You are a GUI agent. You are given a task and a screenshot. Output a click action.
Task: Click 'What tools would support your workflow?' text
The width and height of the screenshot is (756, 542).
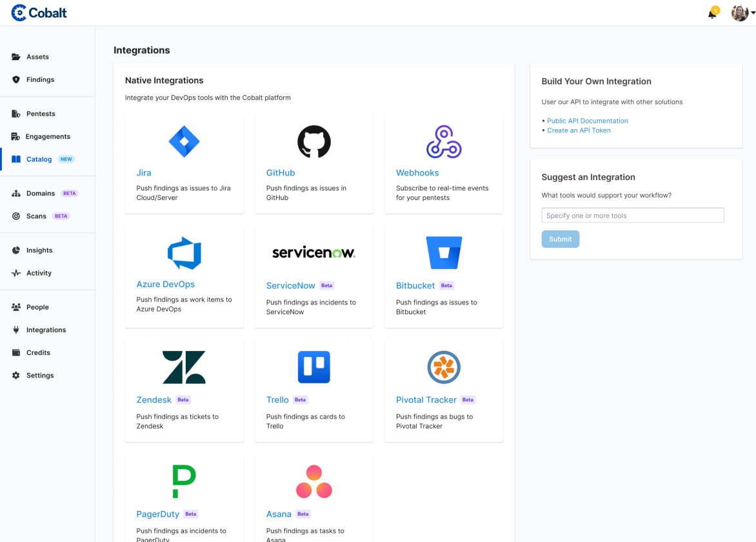(606, 196)
